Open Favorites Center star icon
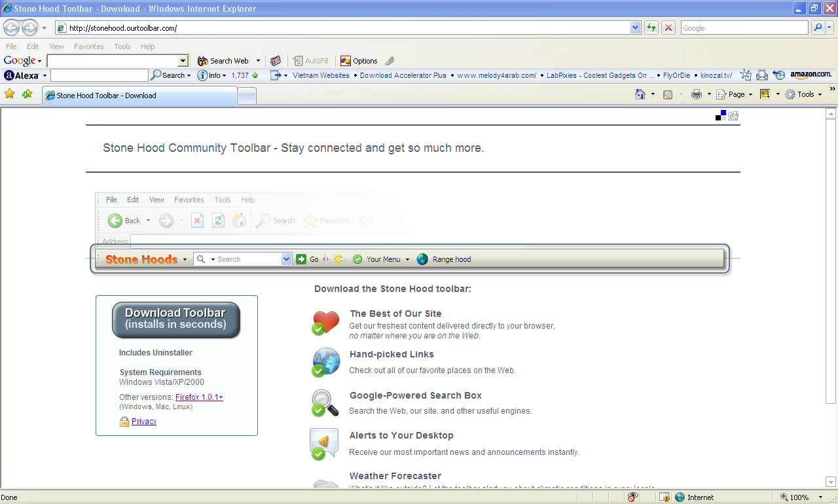The width and height of the screenshot is (838, 504). pyautogui.click(x=9, y=94)
